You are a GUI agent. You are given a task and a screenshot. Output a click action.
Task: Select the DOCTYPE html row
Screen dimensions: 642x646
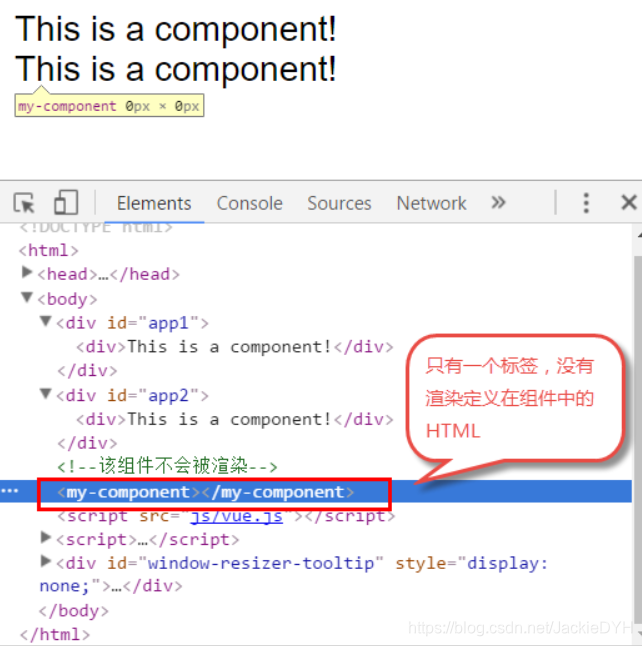click(x=96, y=227)
